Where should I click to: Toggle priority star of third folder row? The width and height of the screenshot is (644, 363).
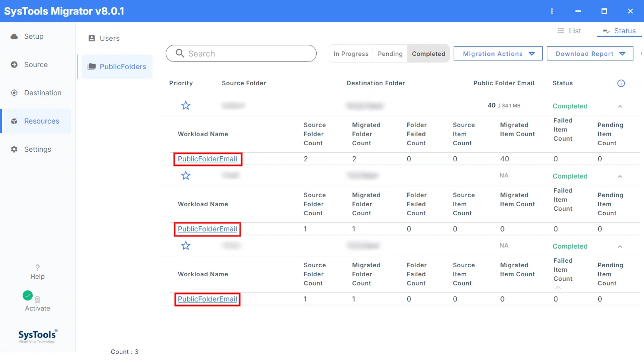(186, 246)
